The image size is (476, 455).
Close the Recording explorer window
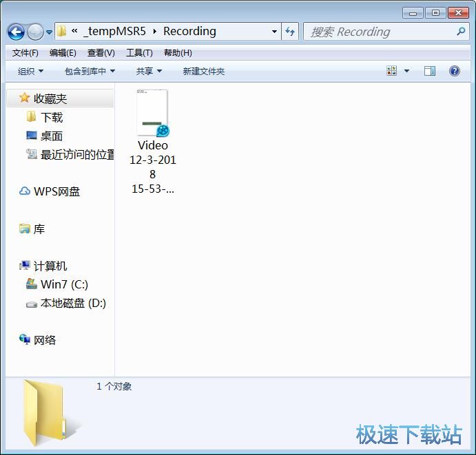[458, 13]
